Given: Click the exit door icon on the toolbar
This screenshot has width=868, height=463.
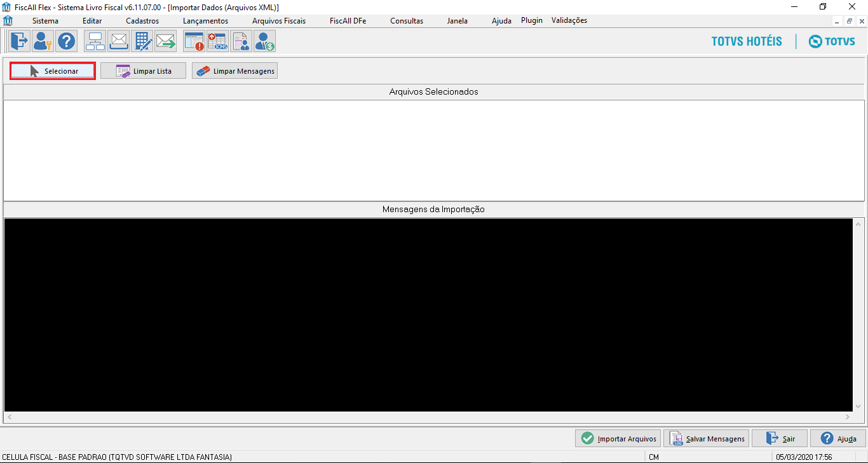Looking at the screenshot, I should pyautogui.click(x=18, y=41).
